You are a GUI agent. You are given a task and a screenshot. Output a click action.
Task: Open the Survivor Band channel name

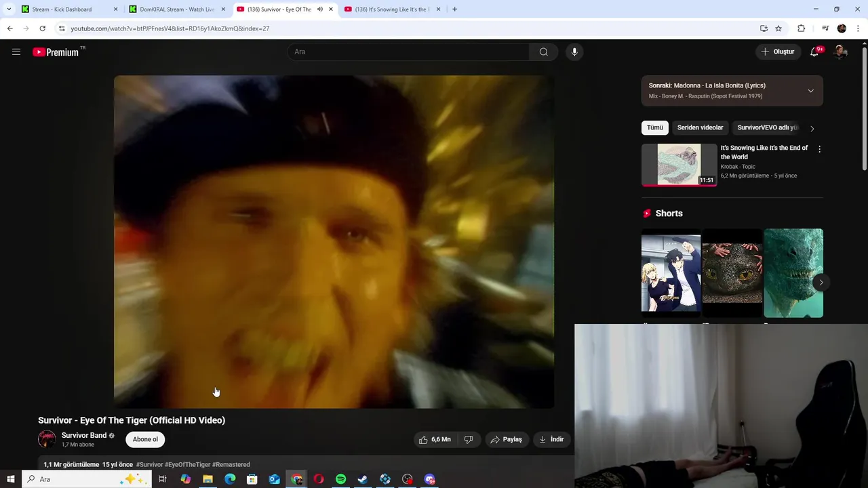[x=84, y=435]
